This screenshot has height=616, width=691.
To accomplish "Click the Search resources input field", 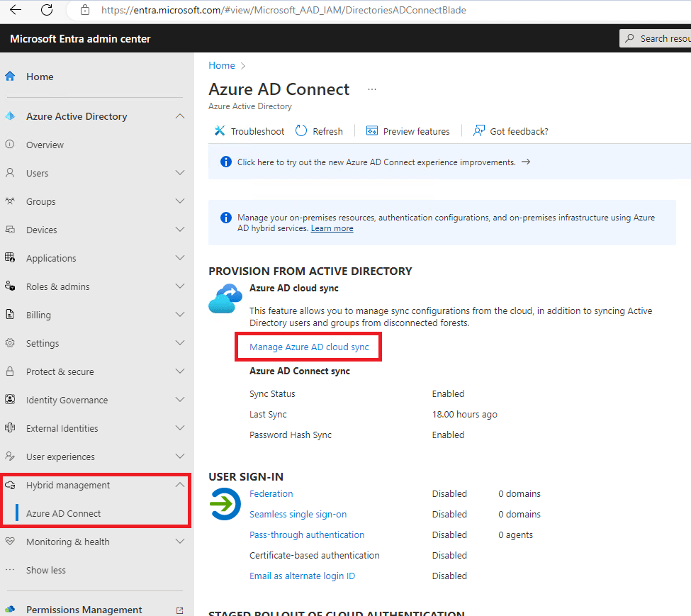I will 663,38.
